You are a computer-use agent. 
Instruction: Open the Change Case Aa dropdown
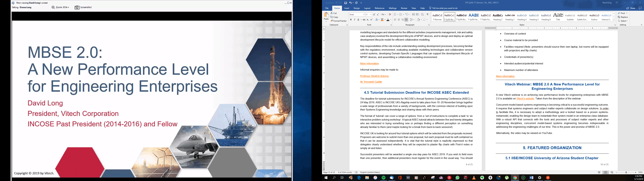pos(384,15)
